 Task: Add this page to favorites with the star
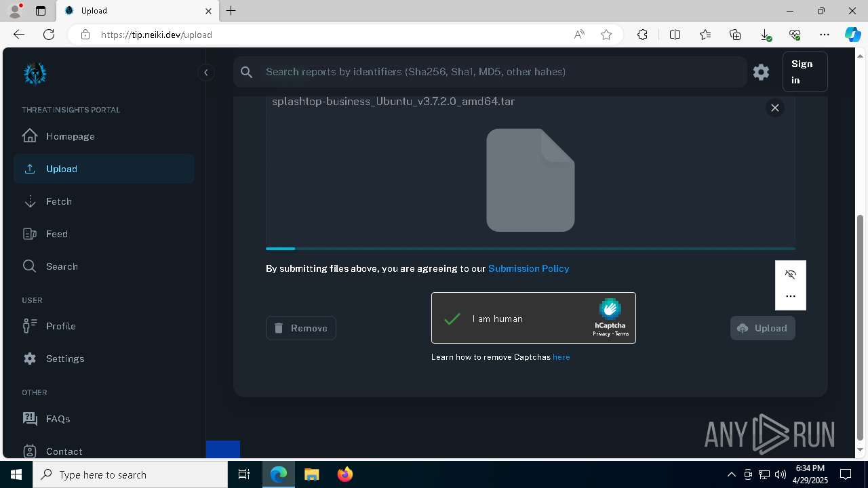tap(606, 35)
